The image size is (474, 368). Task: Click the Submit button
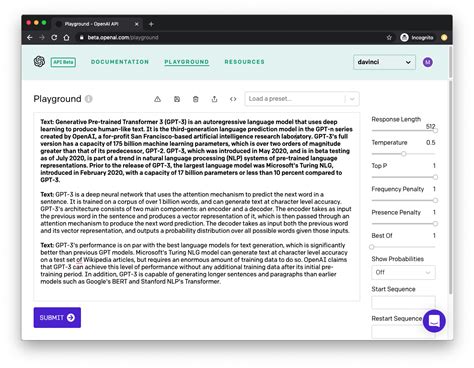pos(57,317)
